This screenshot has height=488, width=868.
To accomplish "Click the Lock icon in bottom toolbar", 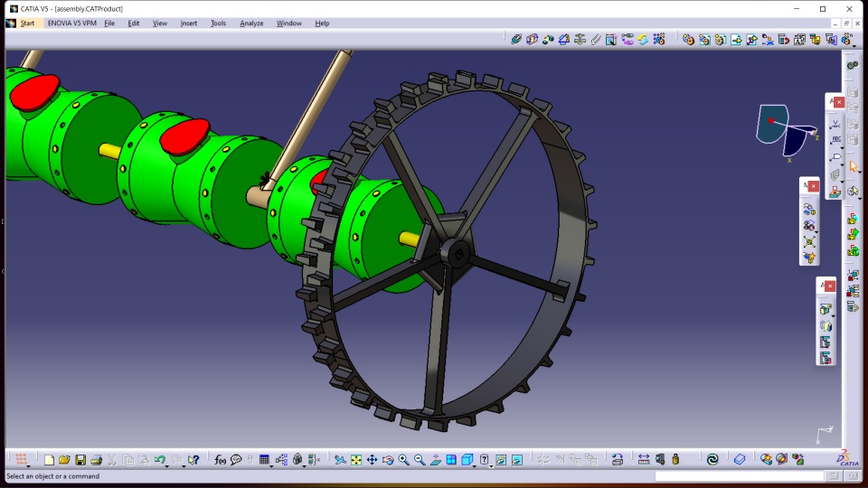I will coord(297,460).
